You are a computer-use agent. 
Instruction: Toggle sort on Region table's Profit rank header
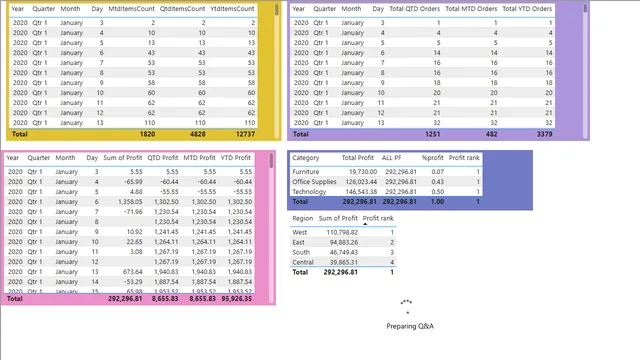click(378, 218)
